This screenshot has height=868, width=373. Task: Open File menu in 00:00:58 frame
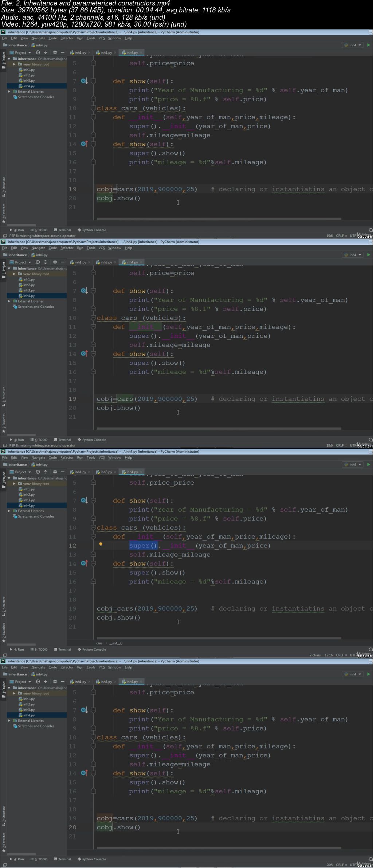pos(5,38)
